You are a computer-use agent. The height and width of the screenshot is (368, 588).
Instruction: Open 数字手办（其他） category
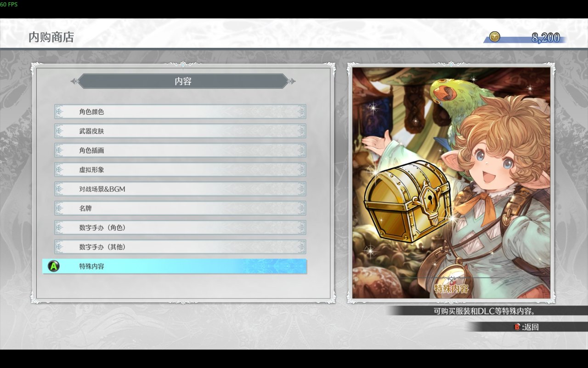click(x=180, y=247)
